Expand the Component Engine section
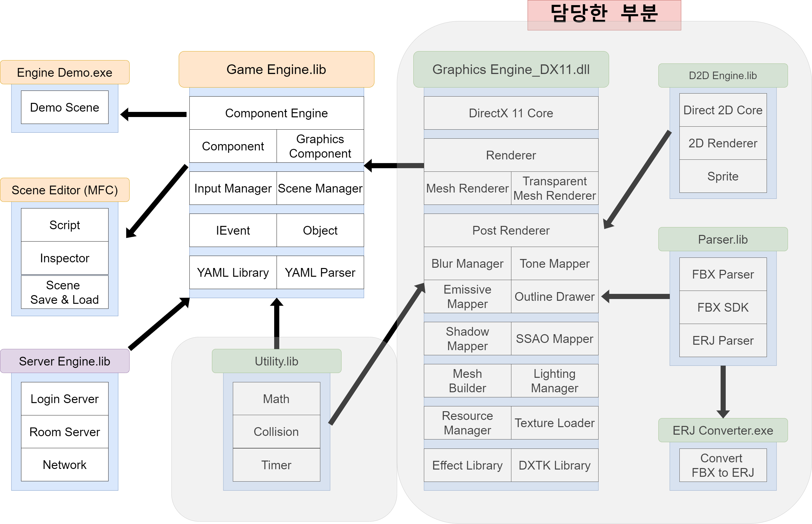 (276, 113)
